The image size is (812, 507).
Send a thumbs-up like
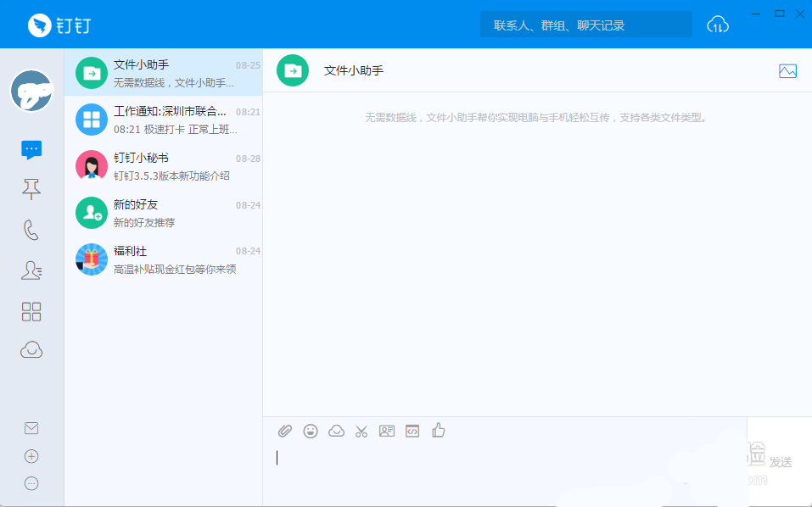pyautogui.click(x=438, y=431)
